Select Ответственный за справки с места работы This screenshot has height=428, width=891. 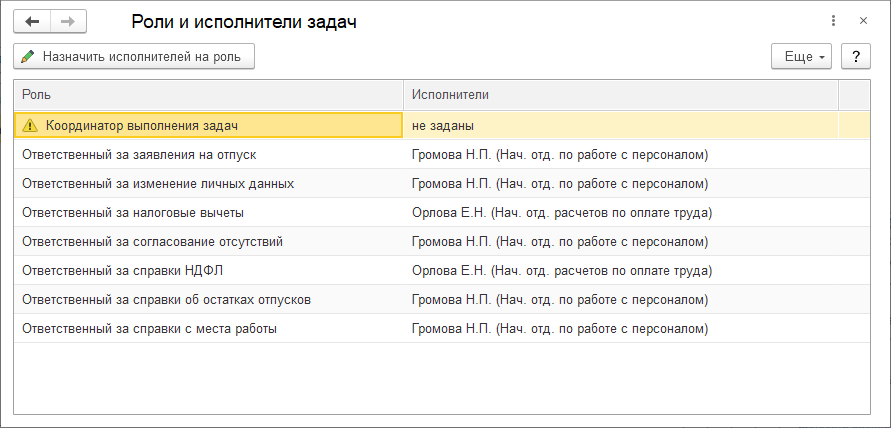(x=149, y=328)
